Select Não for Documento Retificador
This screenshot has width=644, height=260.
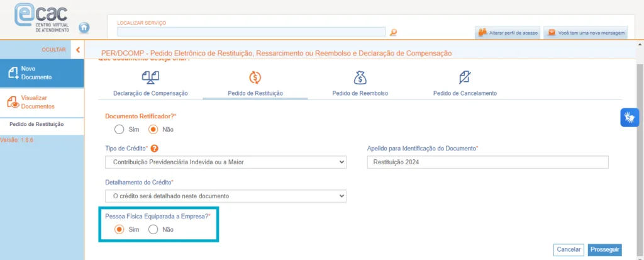coord(153,129)
